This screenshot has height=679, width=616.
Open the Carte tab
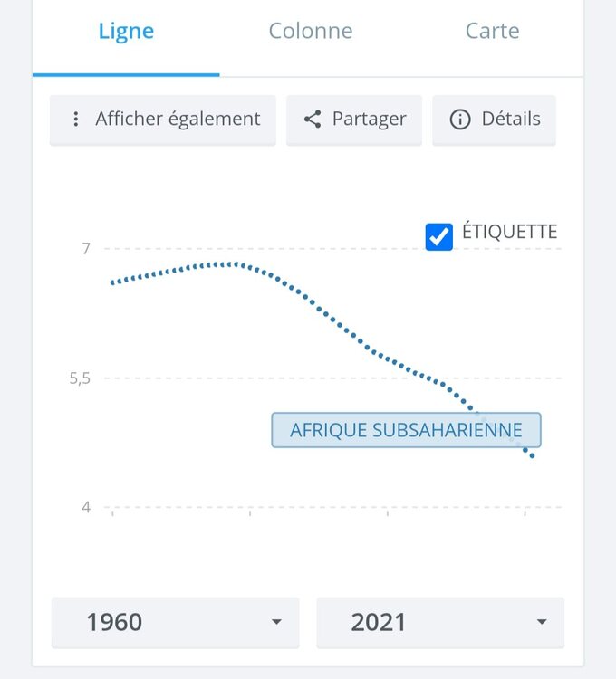click(493, 32)
